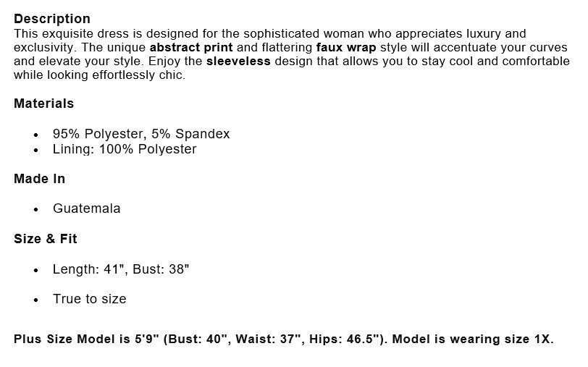Click the Size & Fit heading
The width and height of the screenshot is (588, 367).
(46, 239)
